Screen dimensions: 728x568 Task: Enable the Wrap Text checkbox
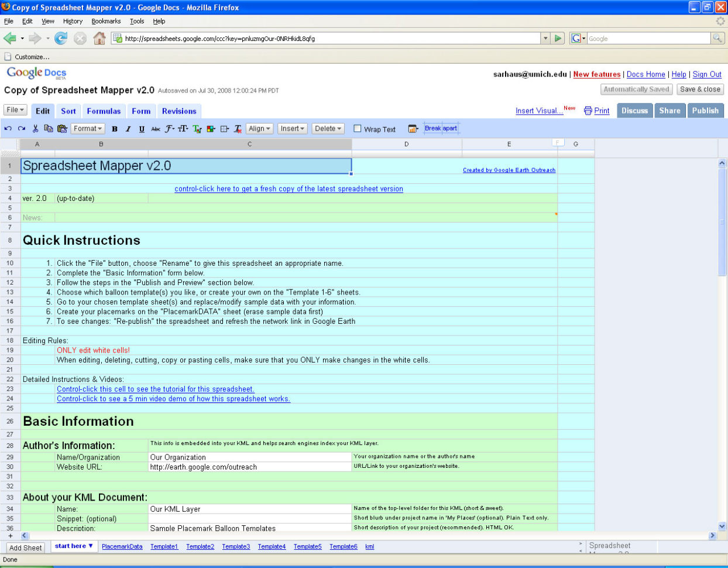coord(358,129)
